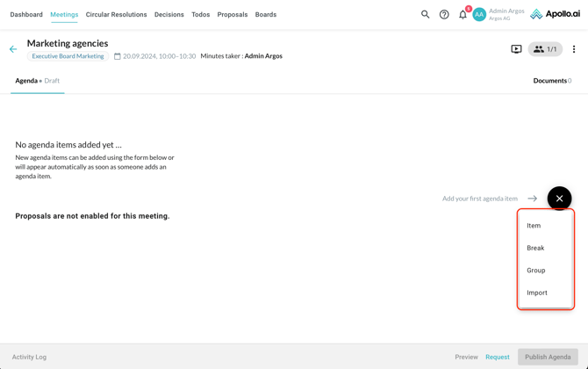Switch to the Documents tab
Viewport: 588px width, 369px height.
click(552, 81)
